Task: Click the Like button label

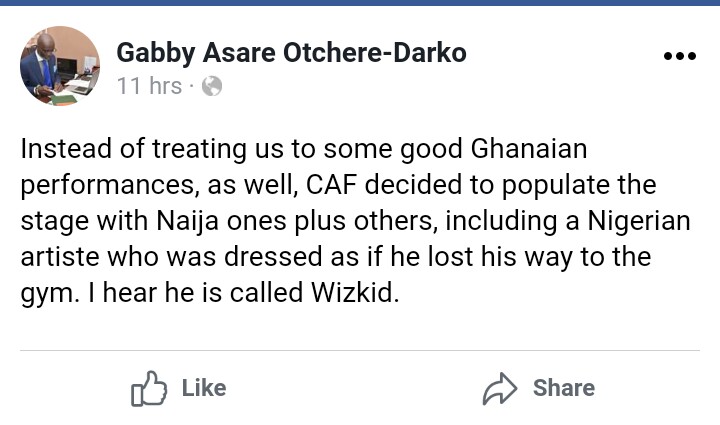Action: (204, 388)
